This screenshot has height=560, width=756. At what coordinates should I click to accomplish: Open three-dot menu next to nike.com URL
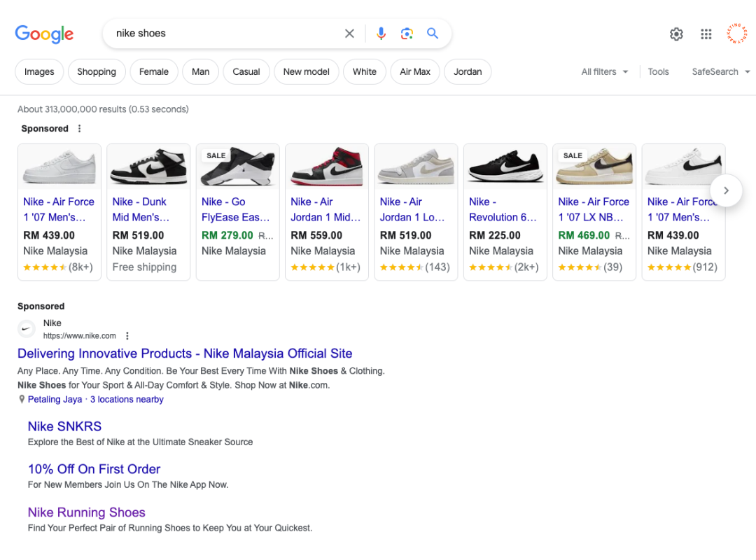[x=127, y=336]
